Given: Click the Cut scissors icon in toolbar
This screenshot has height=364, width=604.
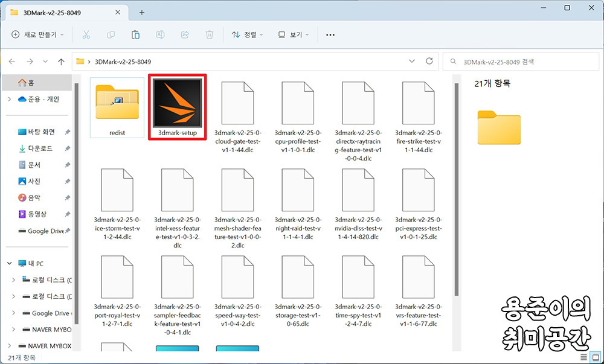Looking at the screenshot, I should point(86,34).
